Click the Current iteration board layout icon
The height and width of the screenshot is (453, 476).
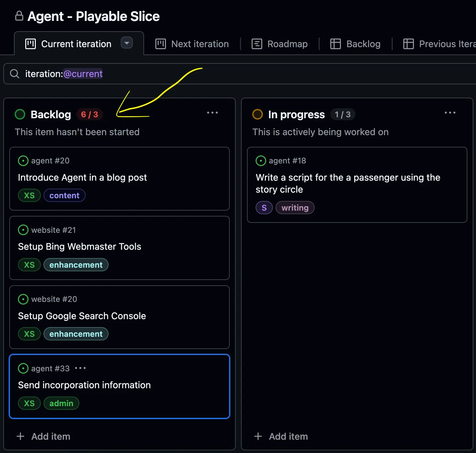tap(30, 44)
